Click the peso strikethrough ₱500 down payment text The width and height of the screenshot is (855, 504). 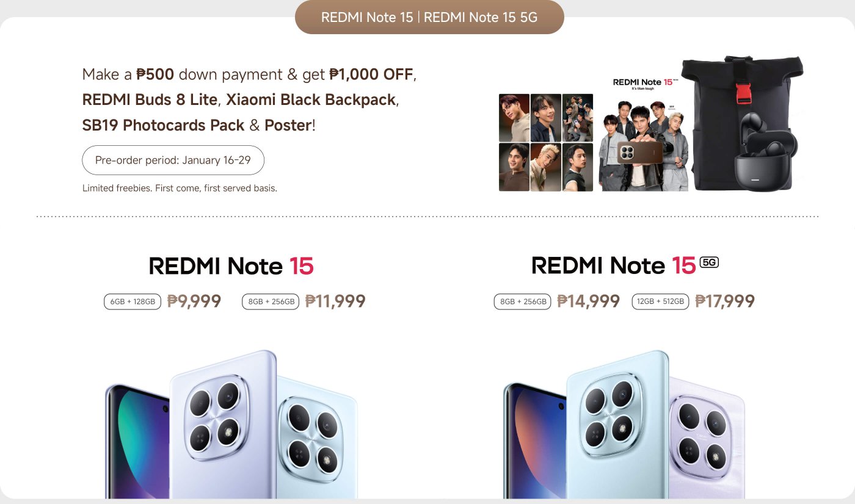[155, 74]
